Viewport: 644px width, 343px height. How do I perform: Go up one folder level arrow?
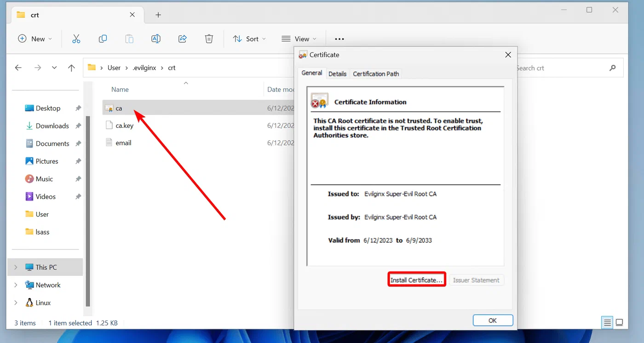pyautogui.click(x=71, y=68)
